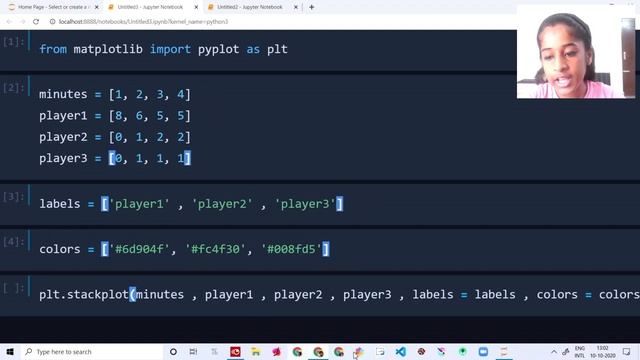This screenshot has height=360, width=640.
Task: Click the labels list line in cell 3
Action: coord(191,204)
